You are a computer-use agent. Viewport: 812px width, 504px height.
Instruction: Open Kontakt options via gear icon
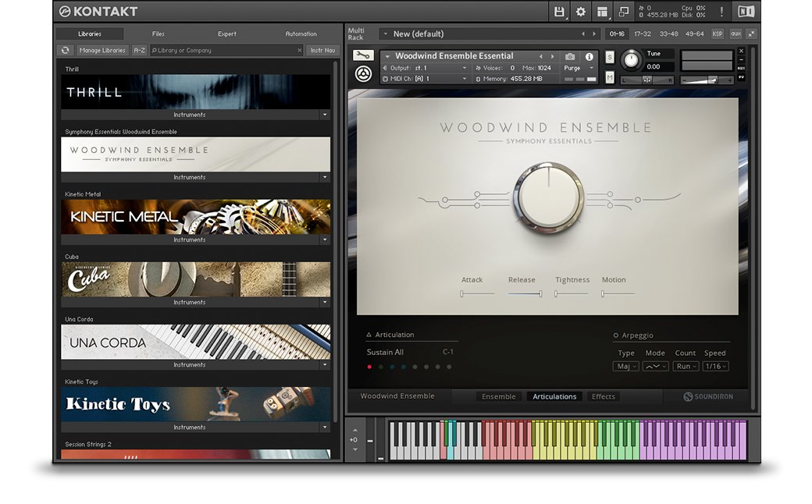point(580,12)
